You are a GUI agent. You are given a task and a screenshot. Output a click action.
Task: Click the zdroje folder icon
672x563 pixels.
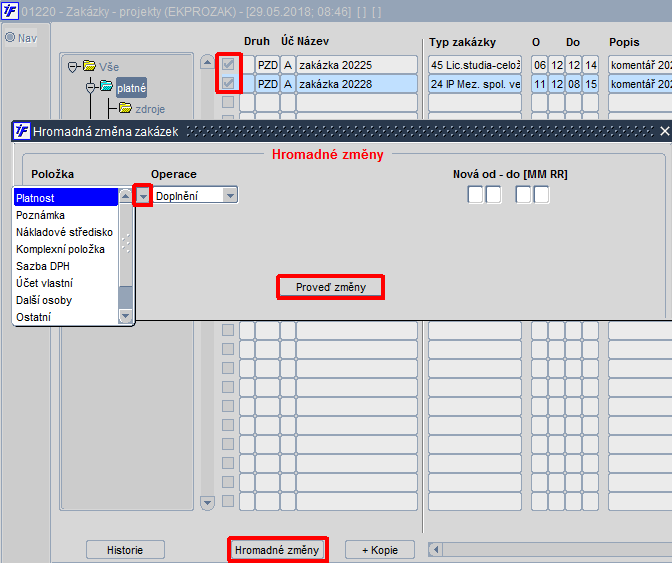point(126,109)
